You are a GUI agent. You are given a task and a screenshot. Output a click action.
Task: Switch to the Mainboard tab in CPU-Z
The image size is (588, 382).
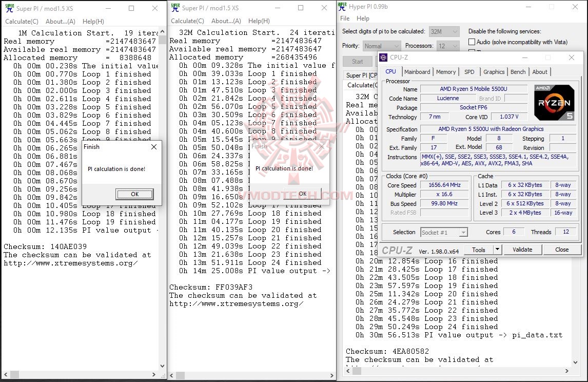click(x=417, y=72)
